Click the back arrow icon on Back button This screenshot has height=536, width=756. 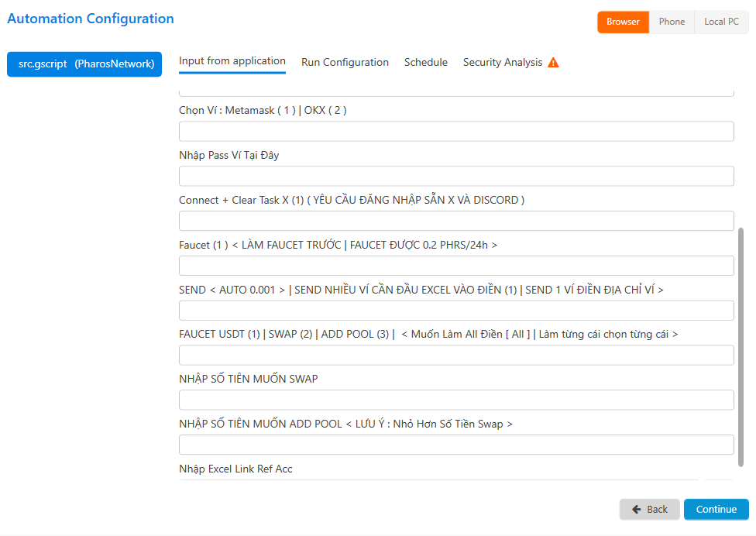click(x=636, y=509)
